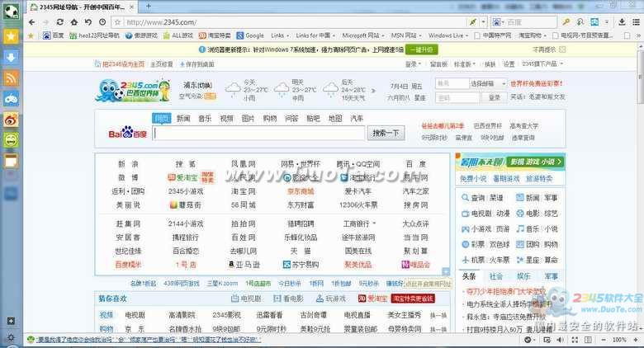Click into Baidu search input field
Image resolution: width=644 pixels, height=348 pixels.
coord(258,133)
